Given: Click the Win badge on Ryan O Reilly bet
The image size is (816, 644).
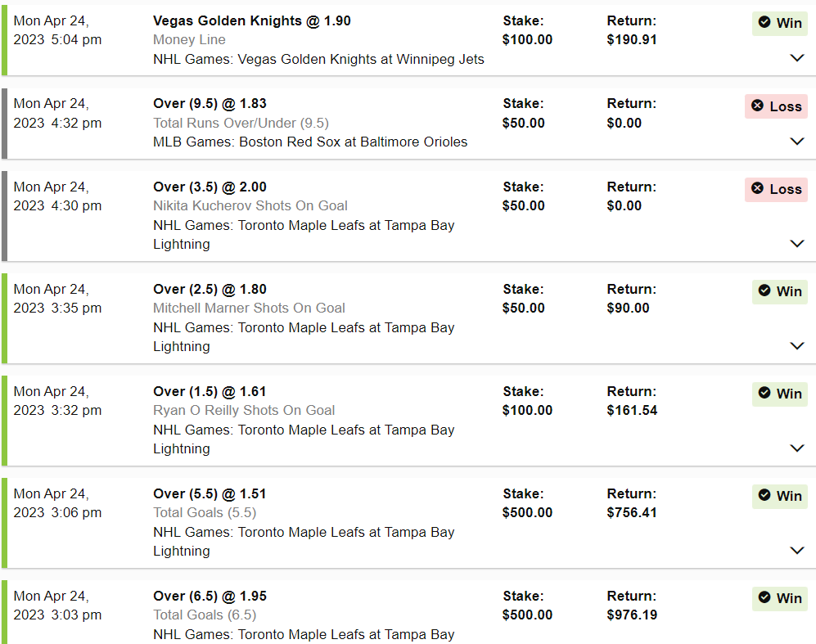Looking at the screenshot, I should coord(779,394).
